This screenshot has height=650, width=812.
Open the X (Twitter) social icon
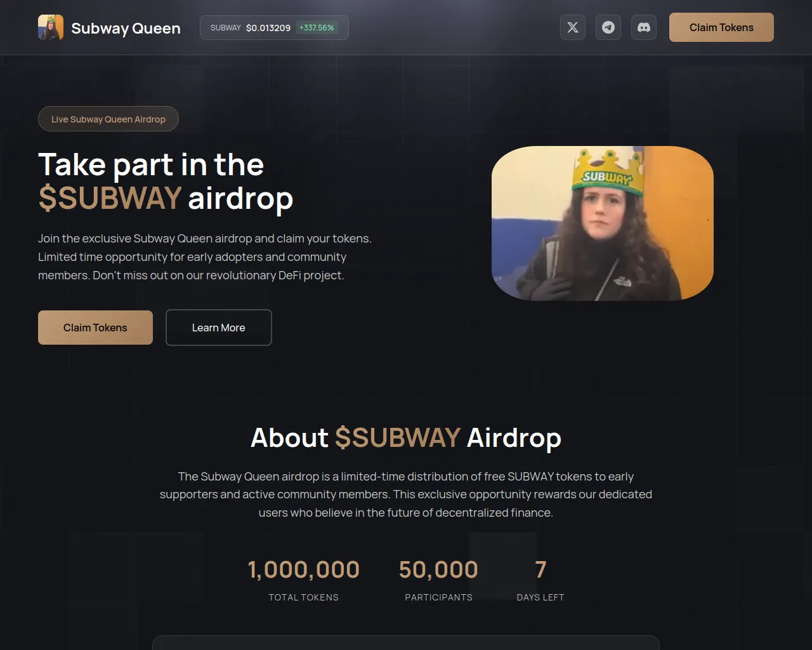click(573, 27)
